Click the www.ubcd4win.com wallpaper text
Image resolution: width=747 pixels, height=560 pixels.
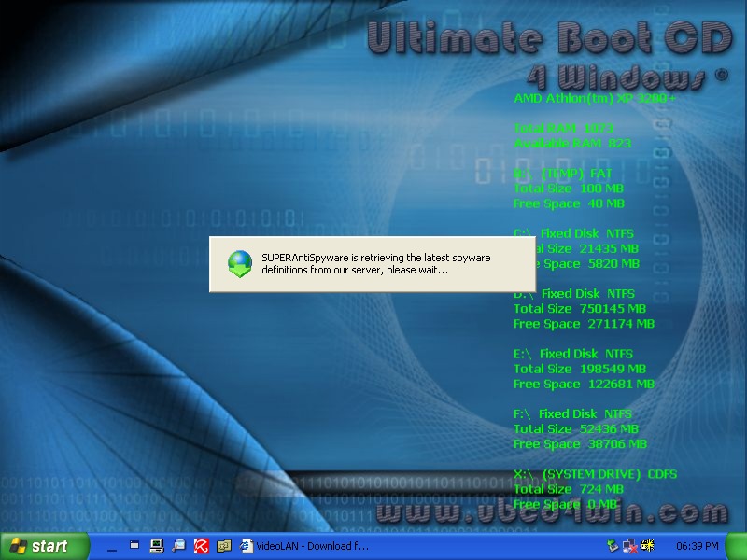pos(551,512)
